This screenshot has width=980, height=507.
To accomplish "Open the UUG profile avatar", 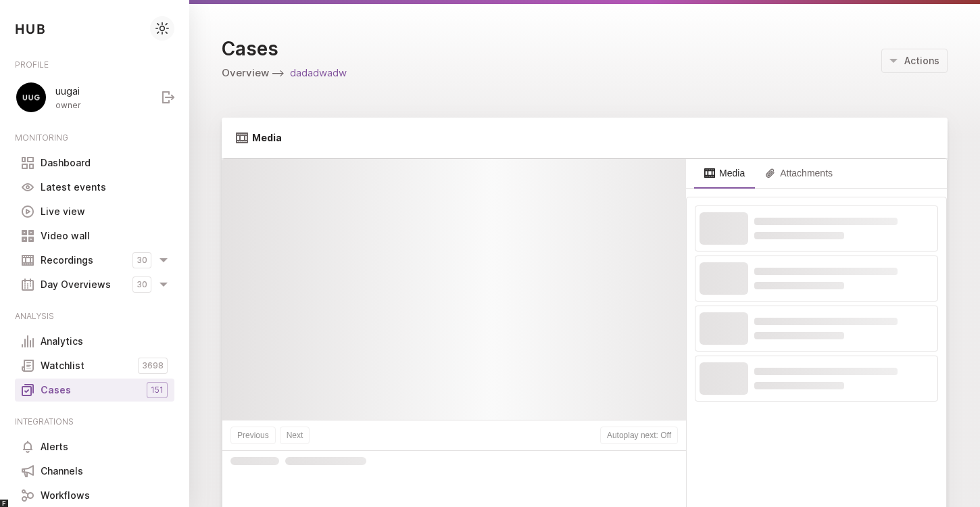I will [x=31, y=97].
